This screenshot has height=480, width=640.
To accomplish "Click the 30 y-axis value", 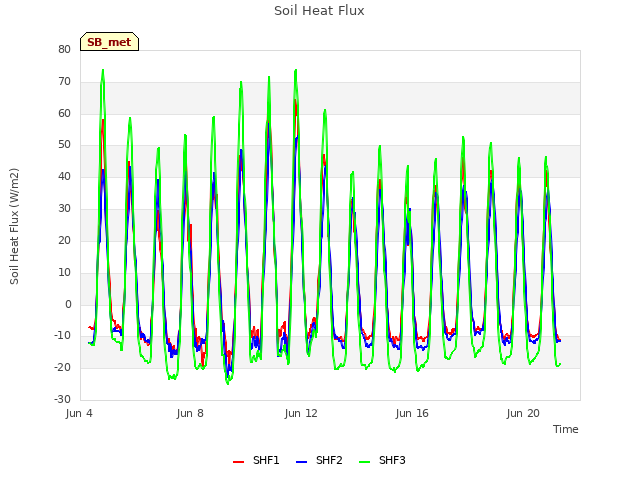I will click(x=64, y=209).
